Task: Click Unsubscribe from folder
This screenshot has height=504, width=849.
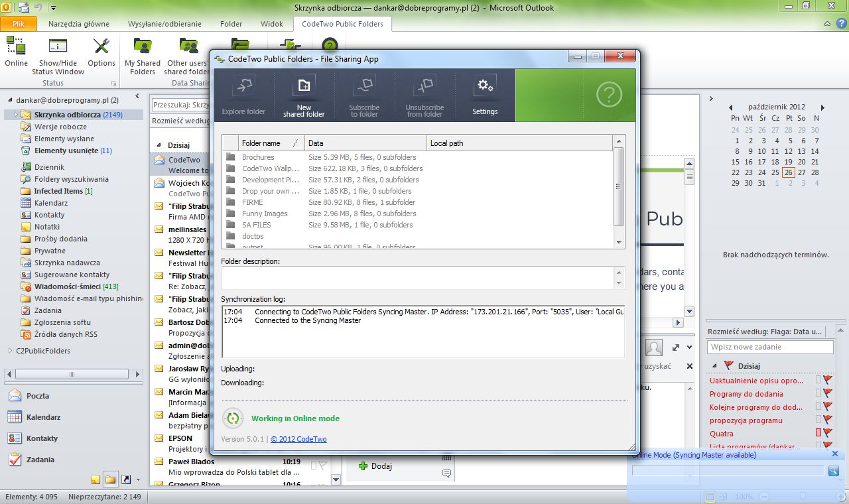Action: tap(424, 96)
